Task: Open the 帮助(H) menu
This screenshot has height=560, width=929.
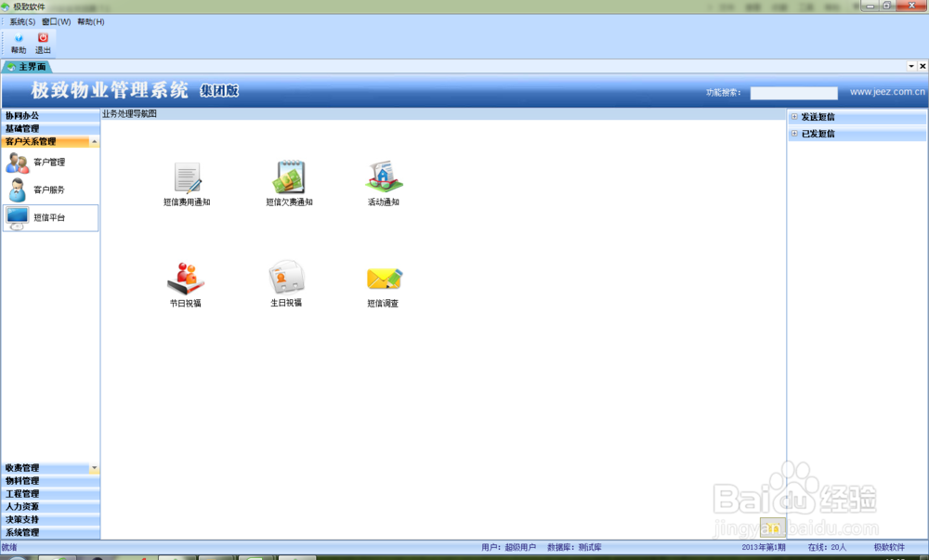Action: tap(91, 22)
